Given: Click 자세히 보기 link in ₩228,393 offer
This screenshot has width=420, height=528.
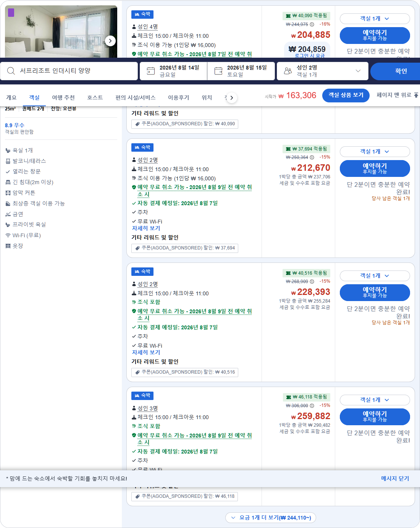Looking at the screenshot, I should point(146,352).
